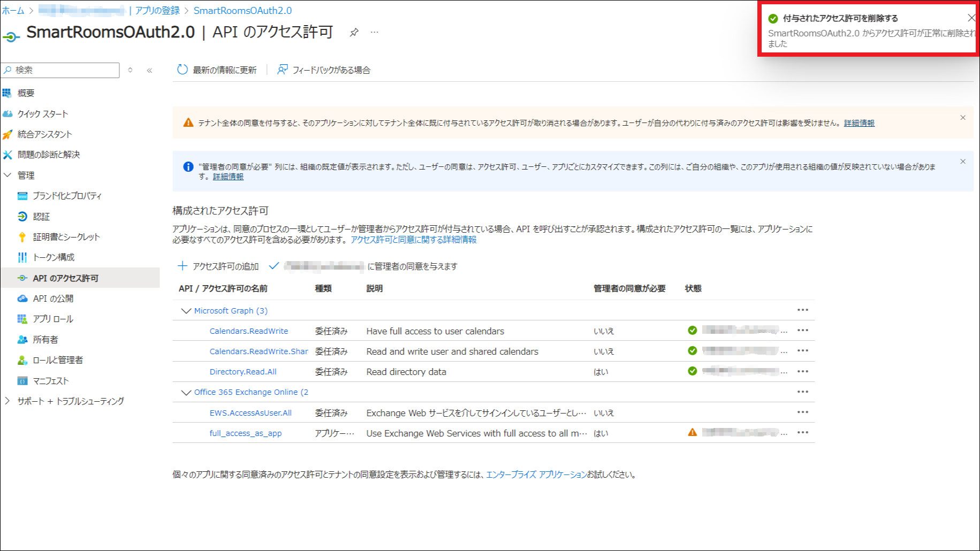Screen dimensions: 980x551
Task: Open more options for Calendars.ReadWrite row
Action: pos(802,331)
